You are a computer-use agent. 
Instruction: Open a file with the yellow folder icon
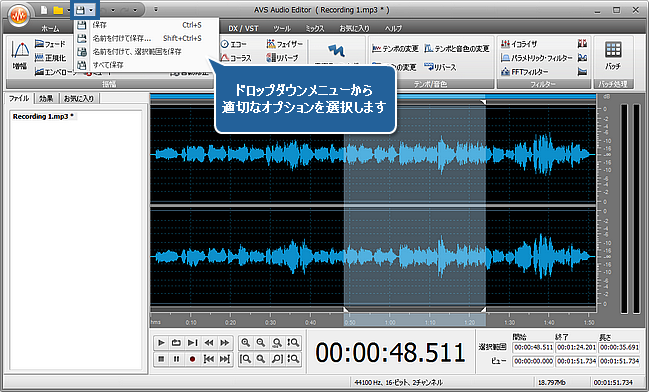tap(58, 10)
